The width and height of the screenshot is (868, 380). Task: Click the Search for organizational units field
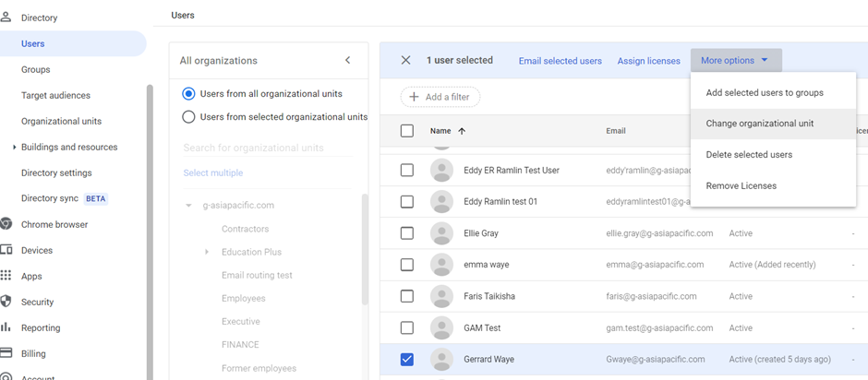[268, 148]
